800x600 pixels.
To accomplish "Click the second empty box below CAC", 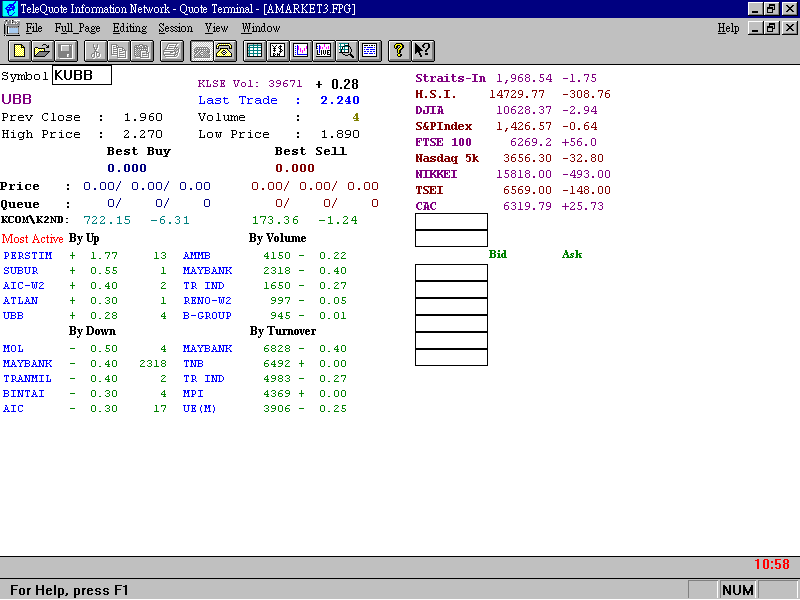I will coord(451,238).
